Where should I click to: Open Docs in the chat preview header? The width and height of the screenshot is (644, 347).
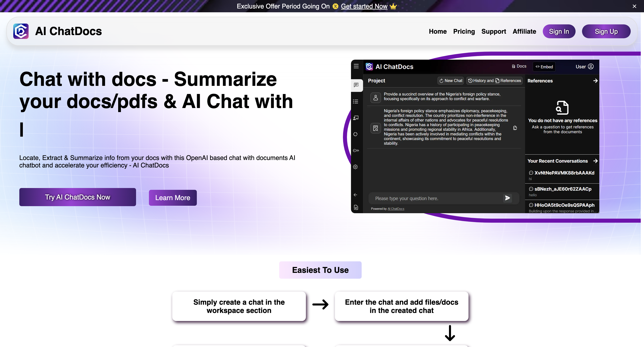pos(519,66)
